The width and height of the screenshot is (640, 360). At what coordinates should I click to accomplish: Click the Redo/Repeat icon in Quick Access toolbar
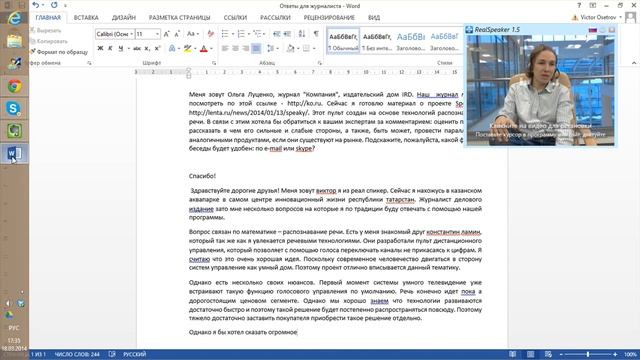[x=54, y=5]
